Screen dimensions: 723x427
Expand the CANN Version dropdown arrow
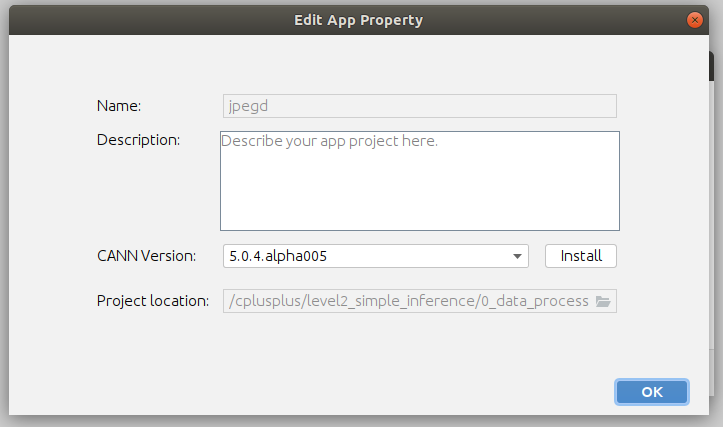pos(518,256)
